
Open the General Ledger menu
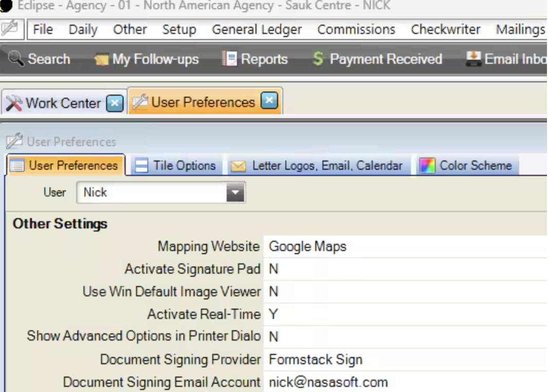[x=256, y=29]
